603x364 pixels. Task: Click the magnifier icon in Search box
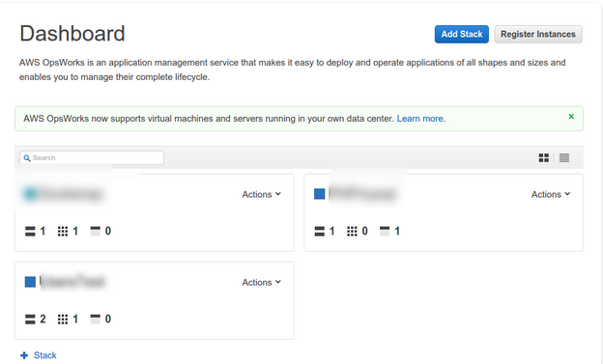coord(27,158)
